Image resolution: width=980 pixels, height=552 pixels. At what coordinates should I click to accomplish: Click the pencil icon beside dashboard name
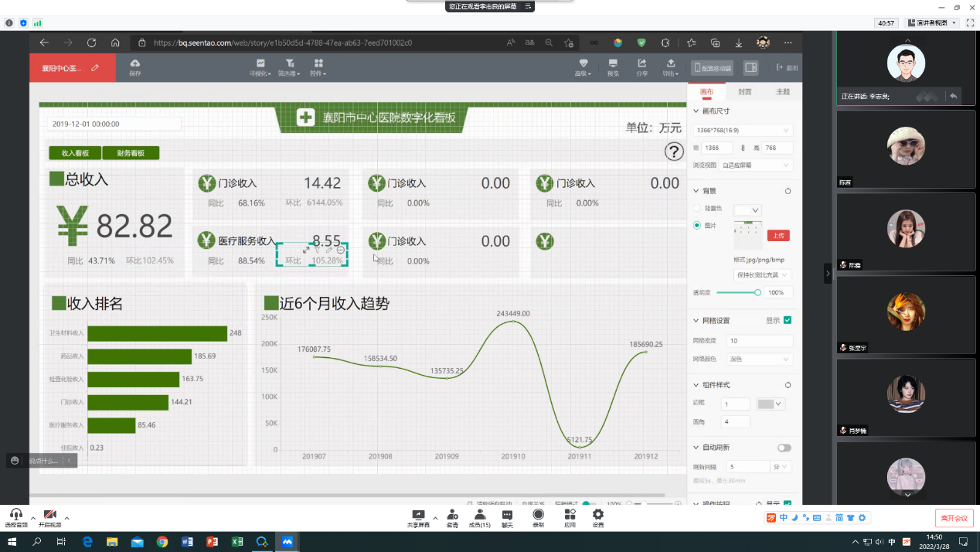[x=95, y=68]
